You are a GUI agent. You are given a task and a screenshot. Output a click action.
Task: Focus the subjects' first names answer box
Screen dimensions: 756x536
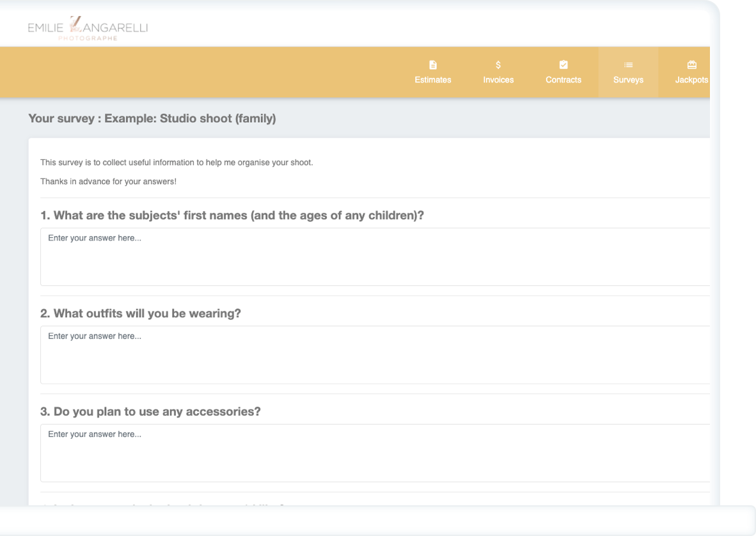(375, 256)
